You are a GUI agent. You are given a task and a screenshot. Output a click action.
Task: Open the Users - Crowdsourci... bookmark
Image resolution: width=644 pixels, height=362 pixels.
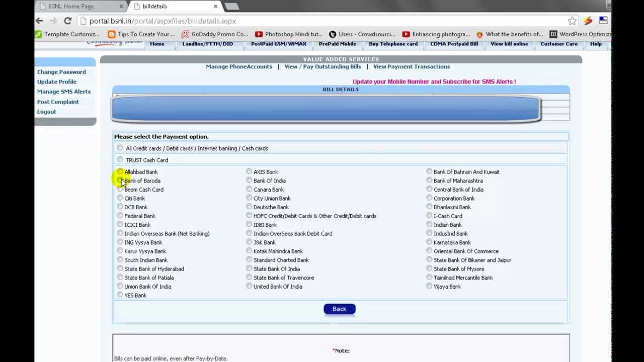[362, 34]
